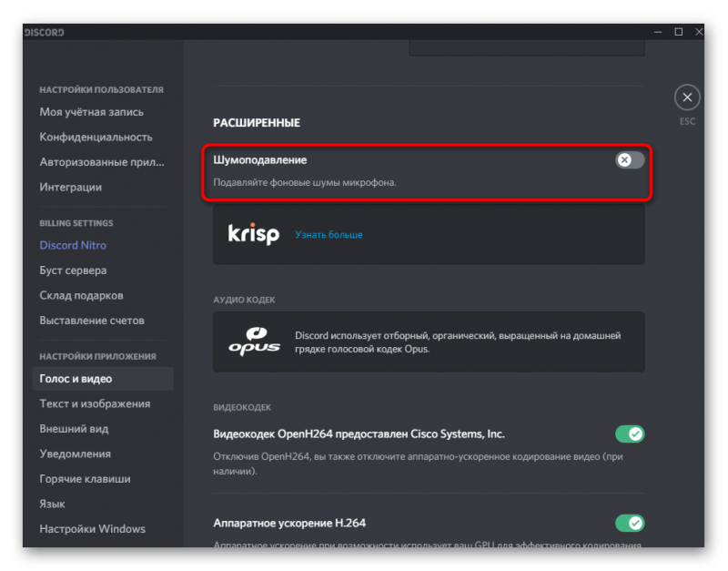The image size is (728, 571).
Task: Click НАСТРОЙКИ ПОЛЬЗОВАТЕЛЯ sidebar header
Action: pyautogui.click(x=101, y=89)
